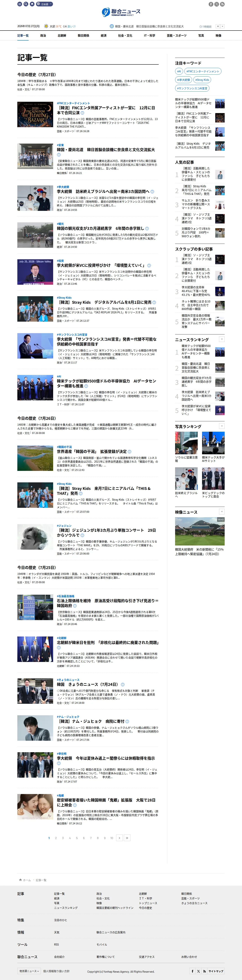This screenshot has height=980, width=242.
Task: Click scrap icon after 訪米終えブラジルへ出発 headline
Action: 152,192
